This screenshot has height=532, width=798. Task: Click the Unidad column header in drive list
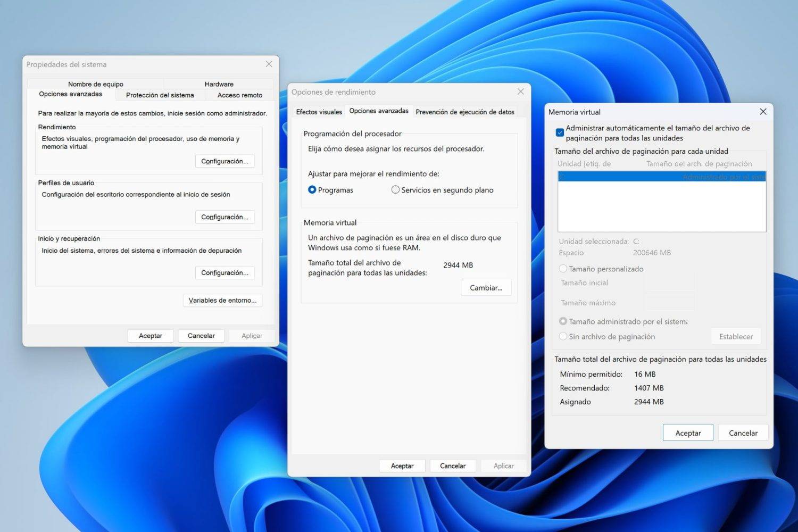[x=584, y=164]
